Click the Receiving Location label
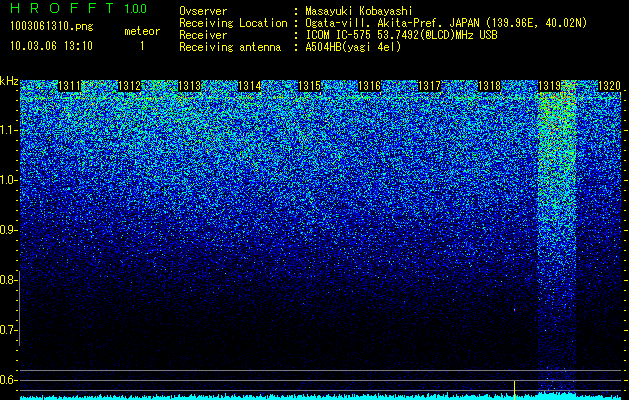The width and height of the screenshot is (629, 400). [233, 23]
